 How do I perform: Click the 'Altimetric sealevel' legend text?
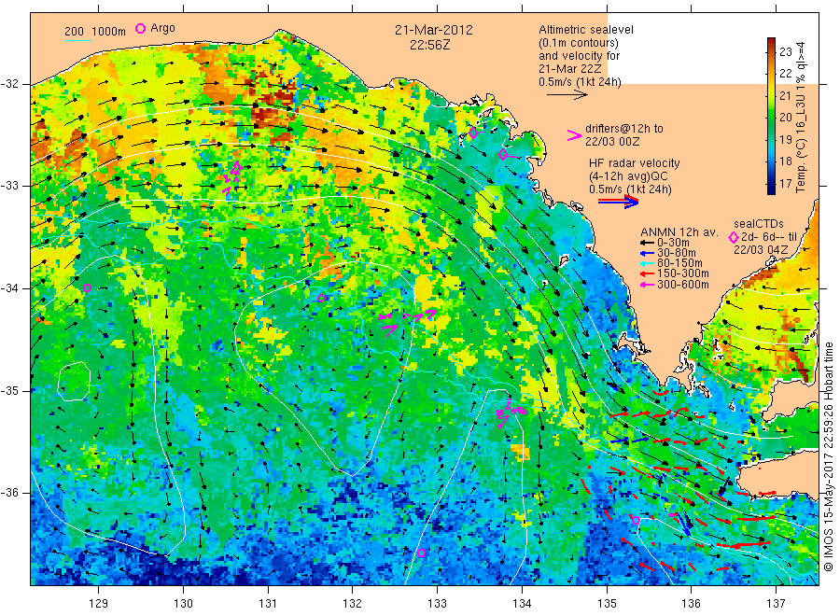(x=586, y=30)
